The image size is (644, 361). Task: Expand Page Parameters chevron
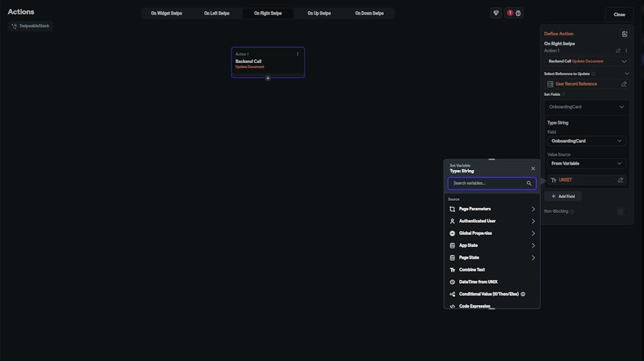click(533, 209)
